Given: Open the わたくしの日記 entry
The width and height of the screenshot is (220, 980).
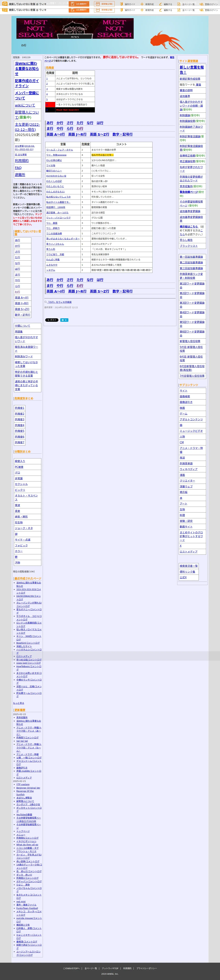Looking at the screenshot, I should (54, 181).
